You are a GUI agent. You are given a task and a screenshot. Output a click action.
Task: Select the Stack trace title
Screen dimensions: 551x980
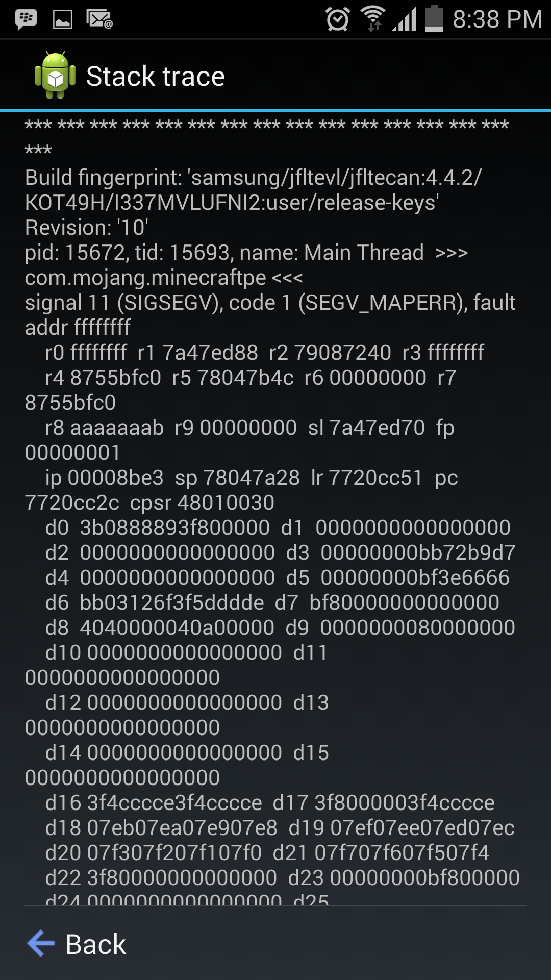(x=156, y=77)
